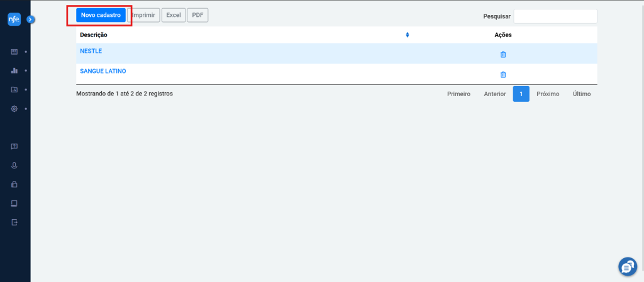
Task: Select page 1 in pagination
Action: point(521,94)
